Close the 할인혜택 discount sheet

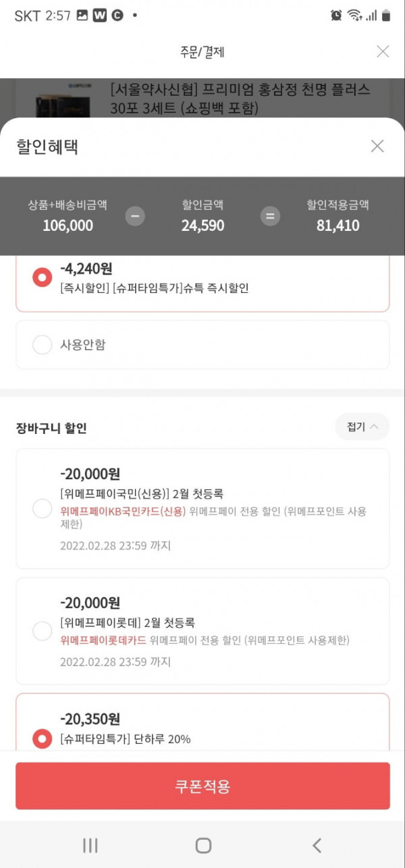click(377, 146)
